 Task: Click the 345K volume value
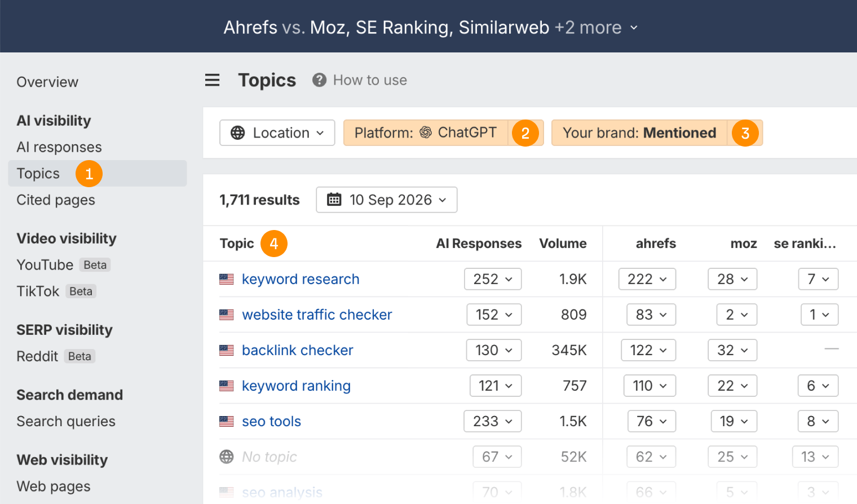pos(569,350)
